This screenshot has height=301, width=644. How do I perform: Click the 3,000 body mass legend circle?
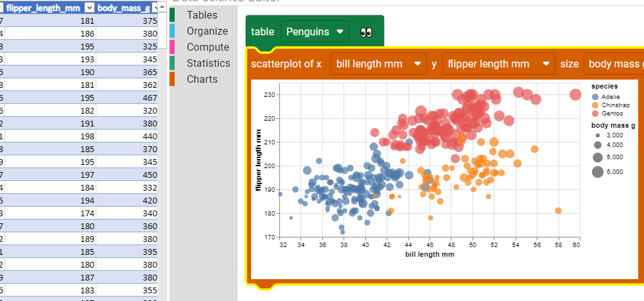pos(597,136)
